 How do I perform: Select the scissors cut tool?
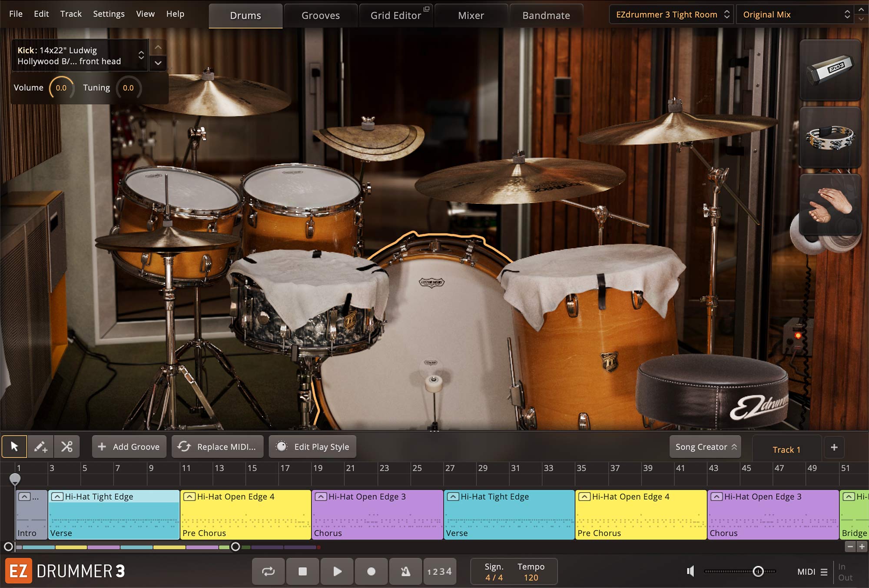(66, 446)
